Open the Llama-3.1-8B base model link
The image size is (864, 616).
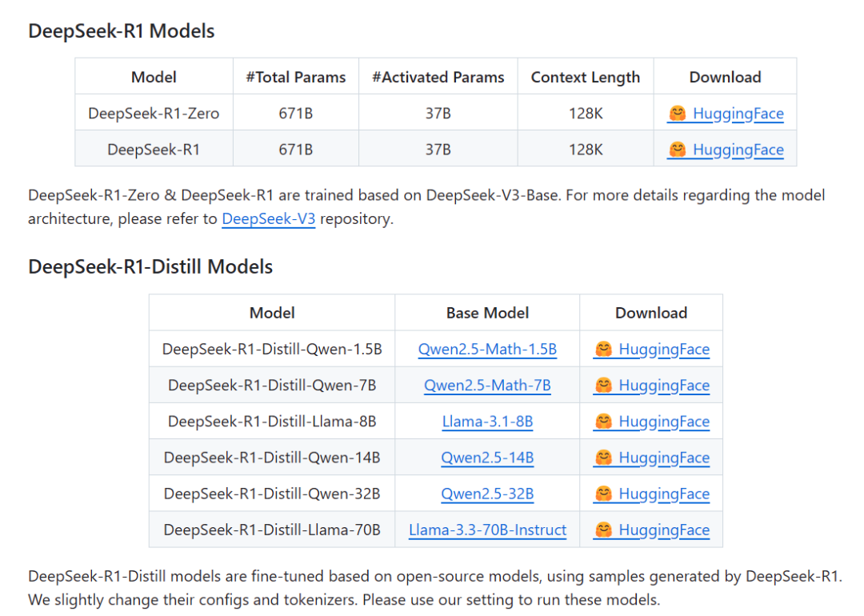click(x=487, y=422)
